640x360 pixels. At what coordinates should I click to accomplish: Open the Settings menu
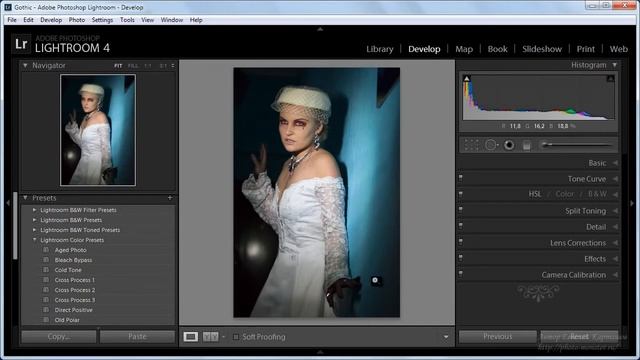coord(102,20)
